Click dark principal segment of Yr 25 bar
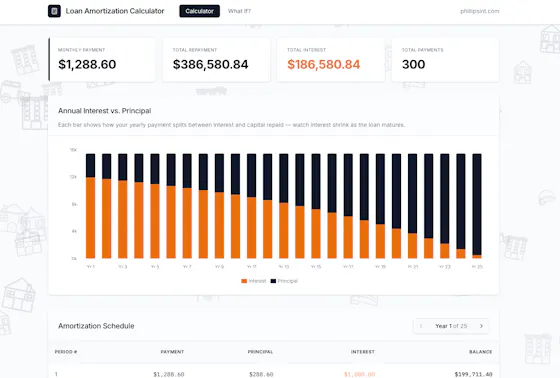This screenshot has width=560, height=378. pos(477,204)
